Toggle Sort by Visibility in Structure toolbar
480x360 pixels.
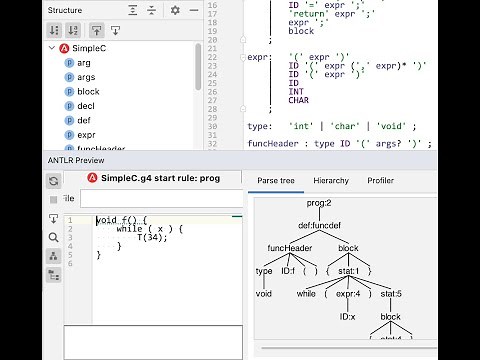(54, 31)
